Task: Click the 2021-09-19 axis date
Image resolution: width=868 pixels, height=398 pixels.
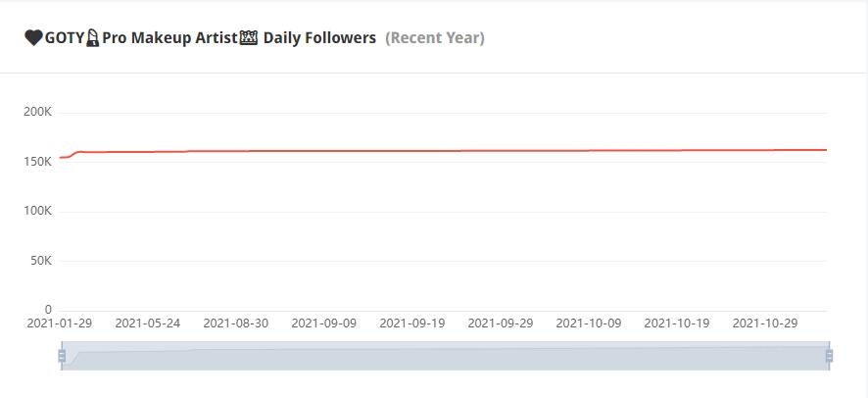Action: [x=412, y=323]
